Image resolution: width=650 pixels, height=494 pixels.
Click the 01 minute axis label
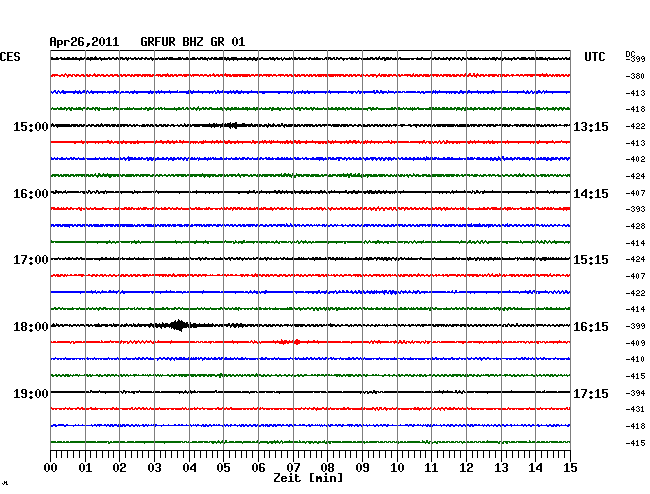85,468
